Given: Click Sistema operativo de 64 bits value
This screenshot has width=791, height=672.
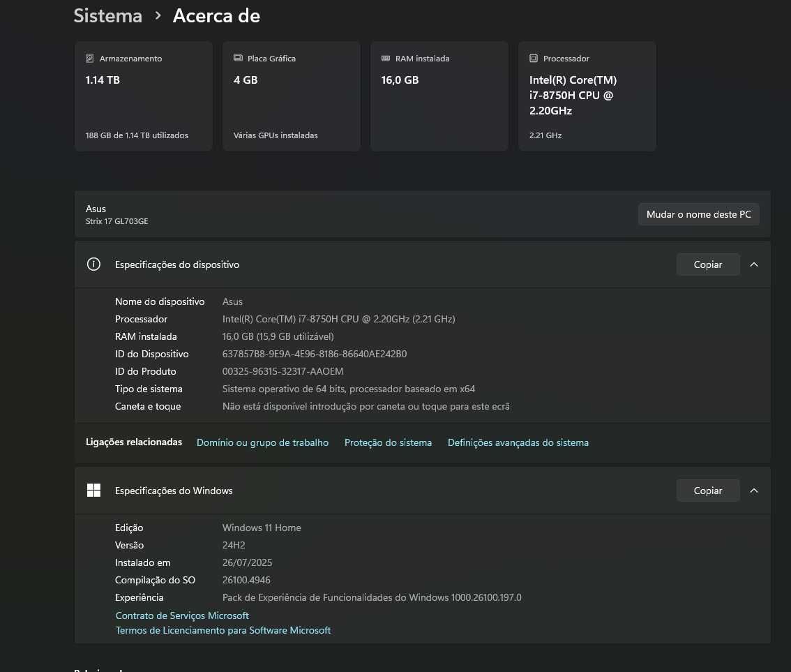Looking at the screenshot, I should tap(349, 389).
